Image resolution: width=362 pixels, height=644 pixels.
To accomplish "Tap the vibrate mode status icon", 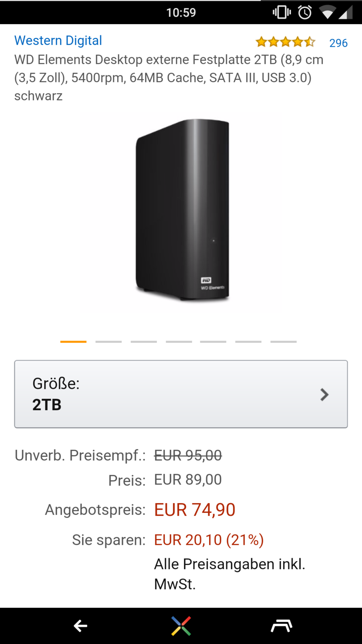I will click(x=282, y=12).
